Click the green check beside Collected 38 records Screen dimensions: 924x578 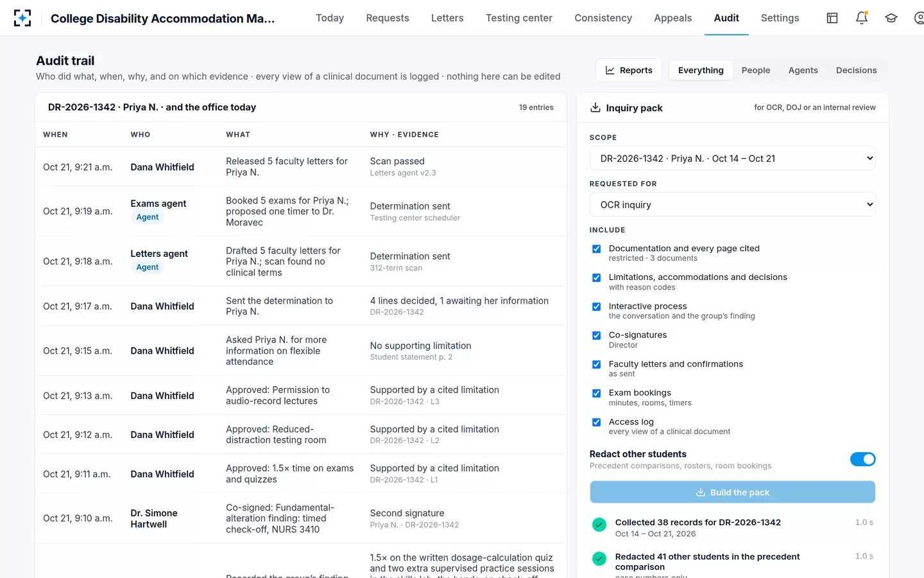pos(599,525)
